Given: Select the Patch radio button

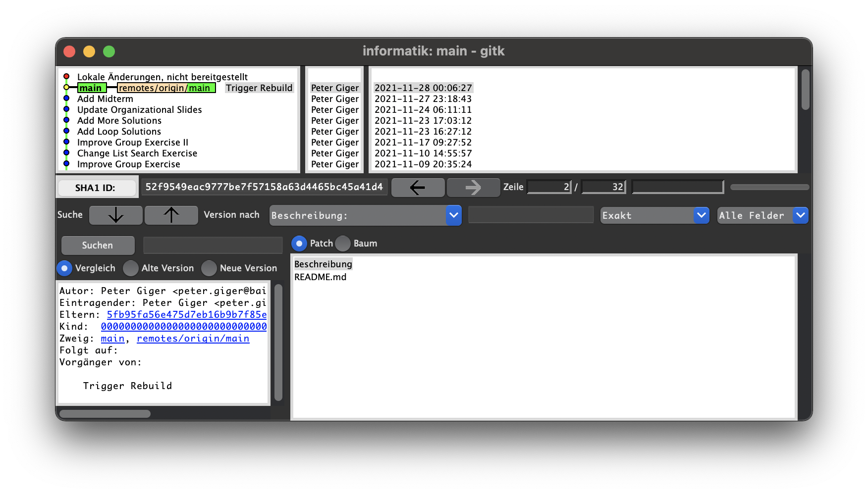Looking at the screenshot, I should [299, 244].
